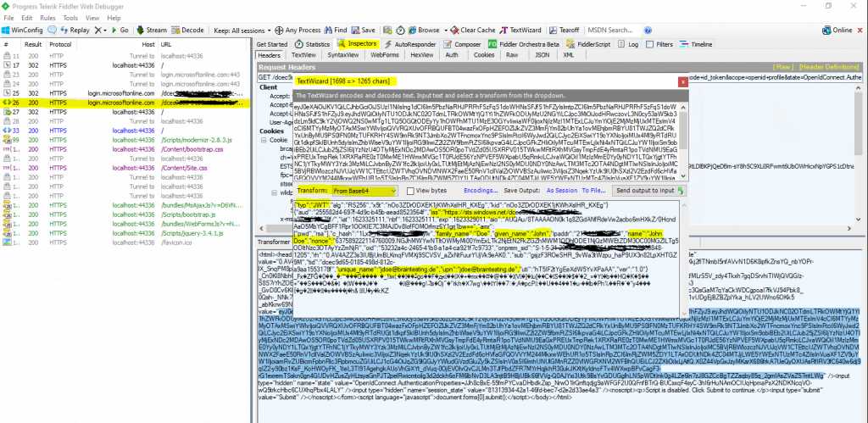
Task: Select the WebForms inspector tab
Action: [385, 55]
